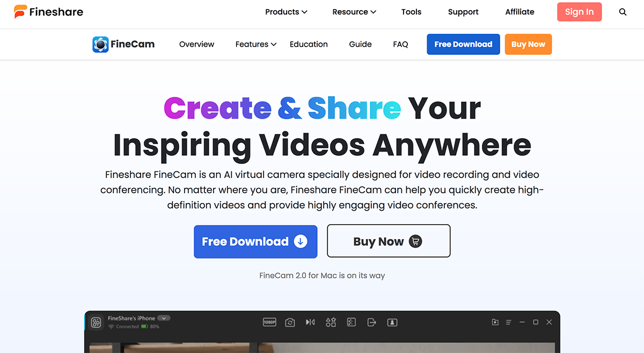This screenshot has height=353, width=644.
Task: Click the virtual camera portrait icon in preview
Action: [x=392, y=322]
